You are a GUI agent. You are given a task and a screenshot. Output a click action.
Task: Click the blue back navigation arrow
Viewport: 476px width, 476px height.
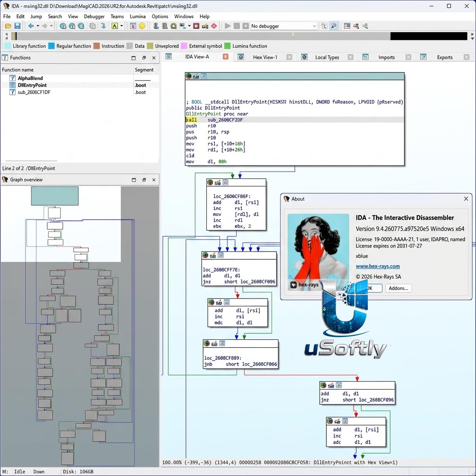31,26
